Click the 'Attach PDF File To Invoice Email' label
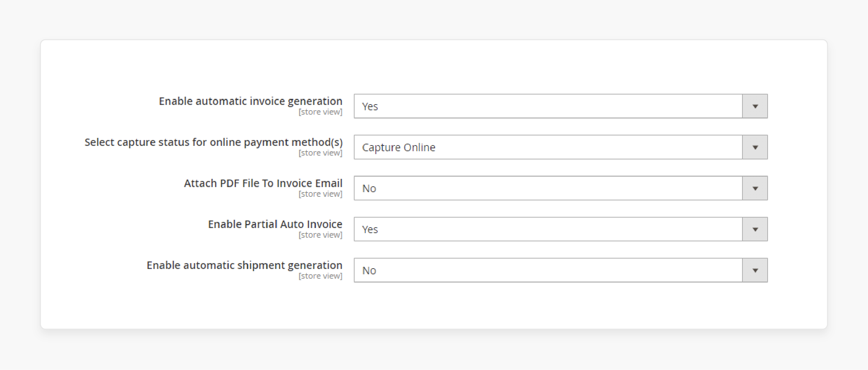This screenshot has width=868, height=370. point(263,183)
